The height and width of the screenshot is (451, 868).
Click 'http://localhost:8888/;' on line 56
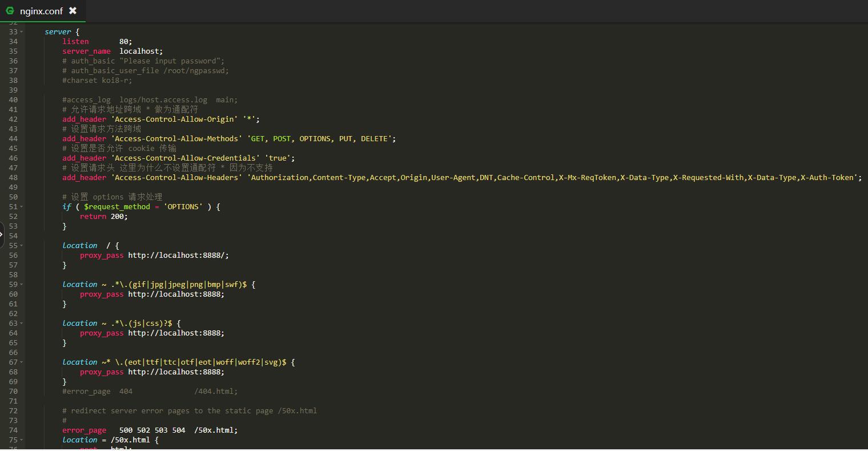(178, 255)
